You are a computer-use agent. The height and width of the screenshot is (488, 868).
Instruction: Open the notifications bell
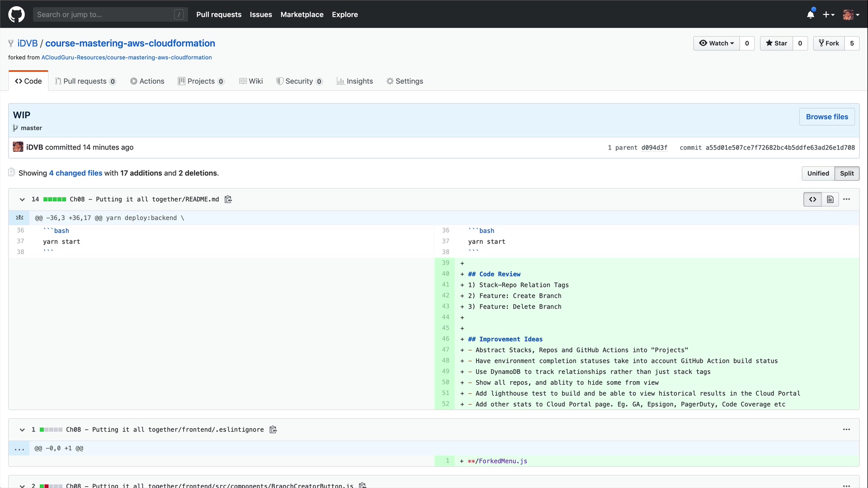[x=811, y=14]
